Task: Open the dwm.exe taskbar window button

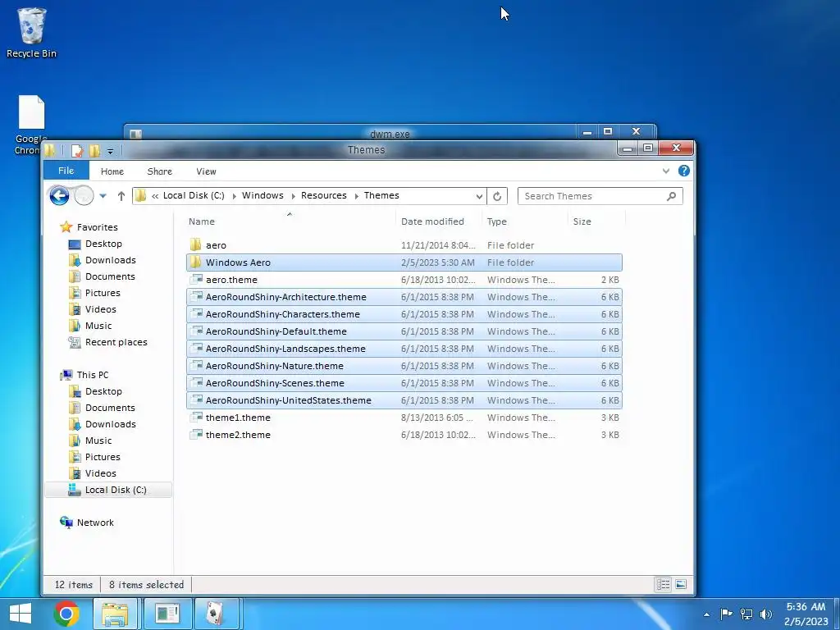Action: click(x=167, y=614)
